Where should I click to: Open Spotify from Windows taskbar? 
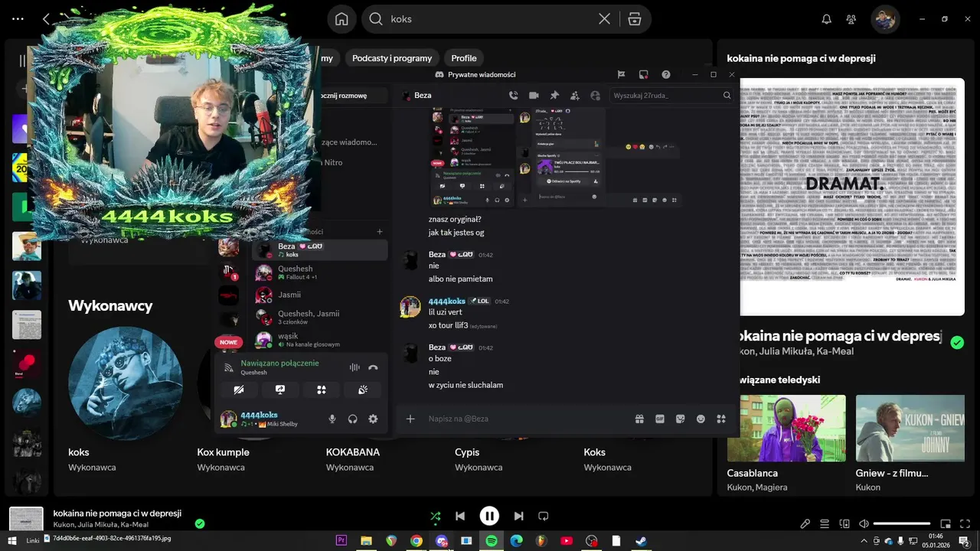pos(492,541)
